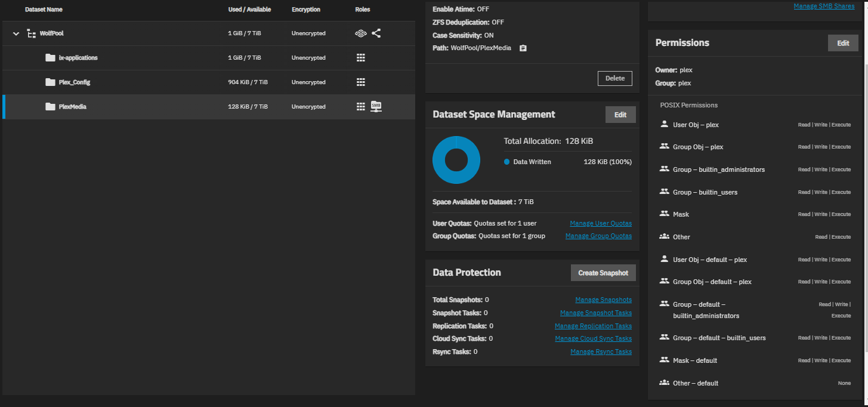Click the group icon beside Group – builtin_users
The width and height of the screenshot is (868, 407).
click(x=664, y=192)
